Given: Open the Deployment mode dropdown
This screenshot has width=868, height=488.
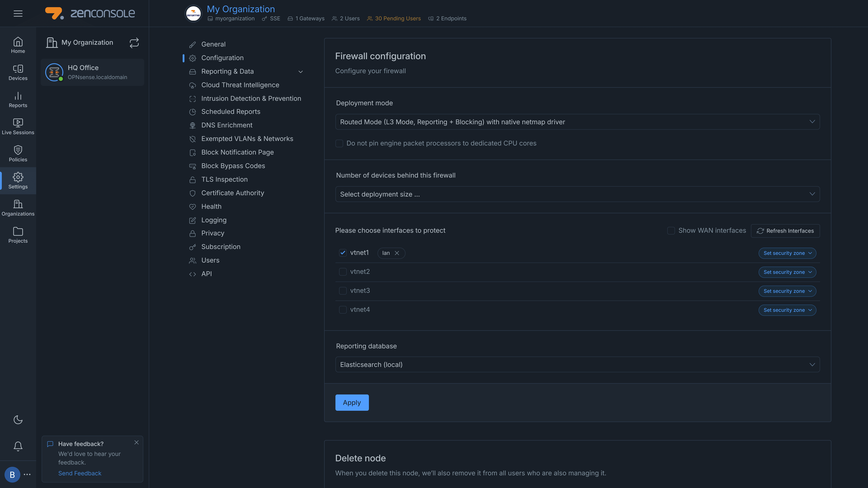Looking at the screenshot, I should [578, 122].
